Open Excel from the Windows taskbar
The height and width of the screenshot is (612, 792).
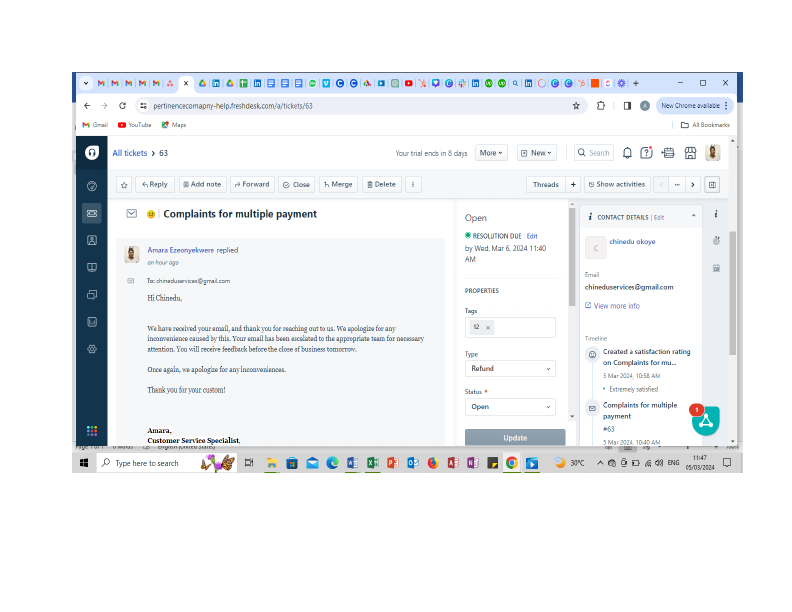tap(373, 463)
